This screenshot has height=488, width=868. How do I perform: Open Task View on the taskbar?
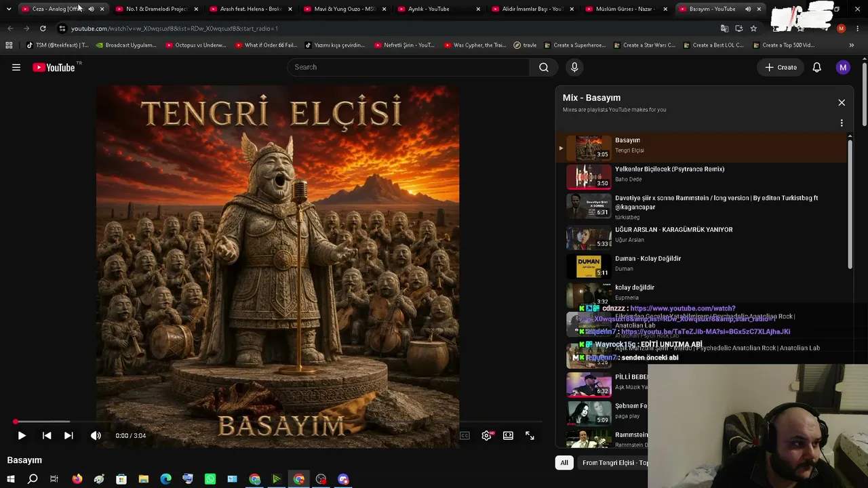pyautogui.click(x=54, y=479)
